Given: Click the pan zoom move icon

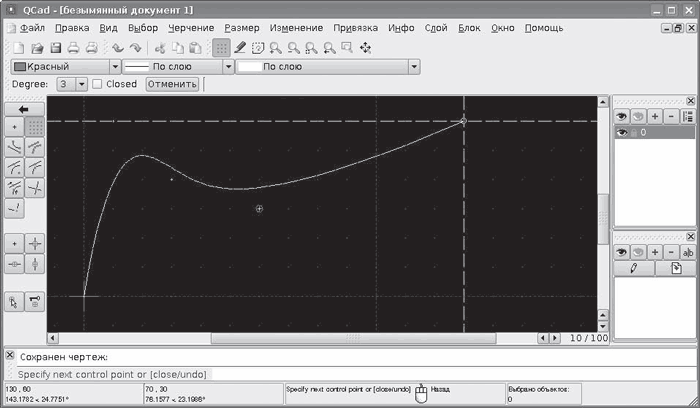Looking at the screenshot, I should [x=365, y=47].
